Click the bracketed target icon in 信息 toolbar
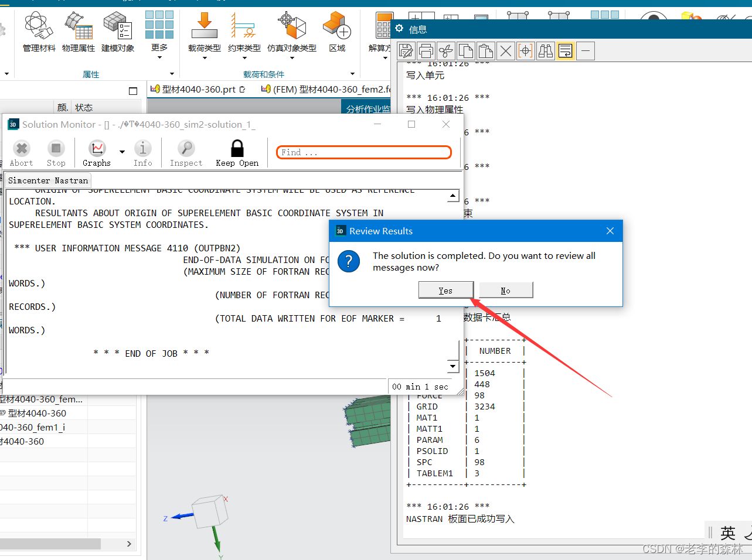The height and width of the screenshot is (560, 752). click(526, 51)
